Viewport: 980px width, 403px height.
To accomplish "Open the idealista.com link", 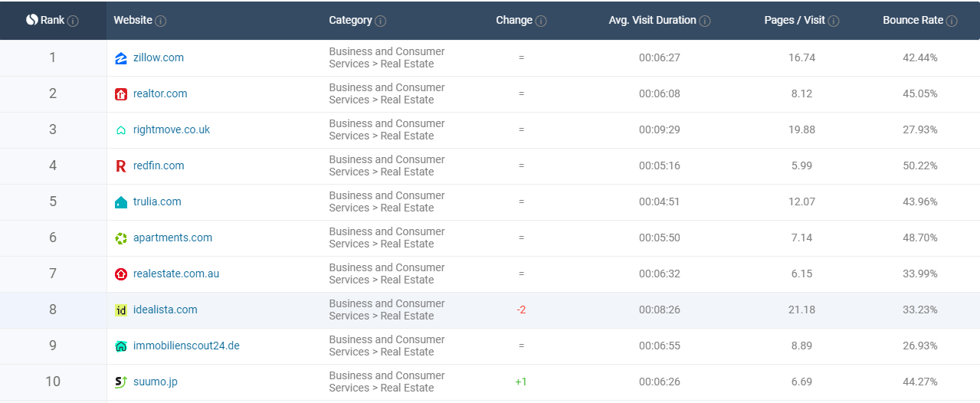I will (166, 310).
